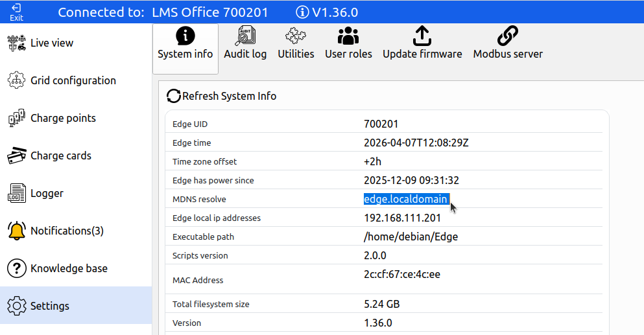Click Edge time value 2026-04-07T12:08:29Z

(x=416, y=143)
